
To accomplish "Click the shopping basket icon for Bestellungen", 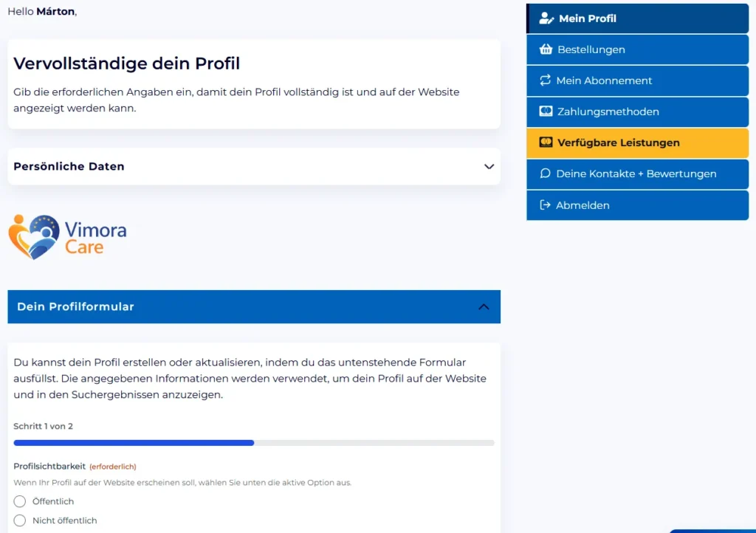I will [546, 49].
